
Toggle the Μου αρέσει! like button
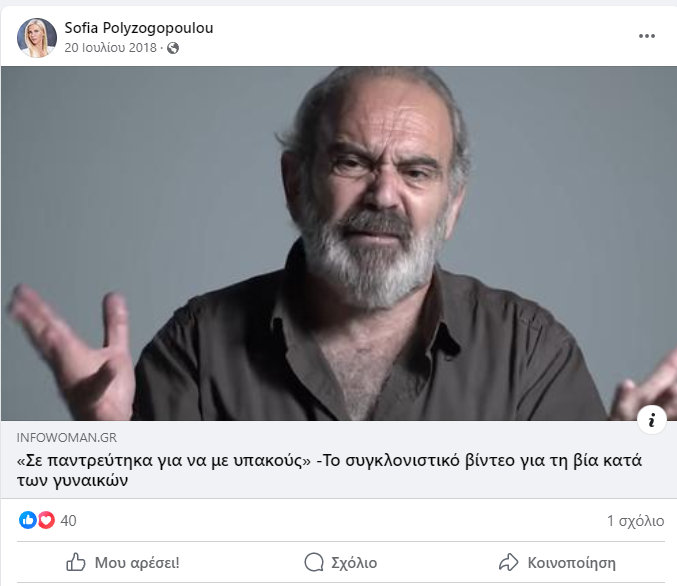(x=123, y=562)
